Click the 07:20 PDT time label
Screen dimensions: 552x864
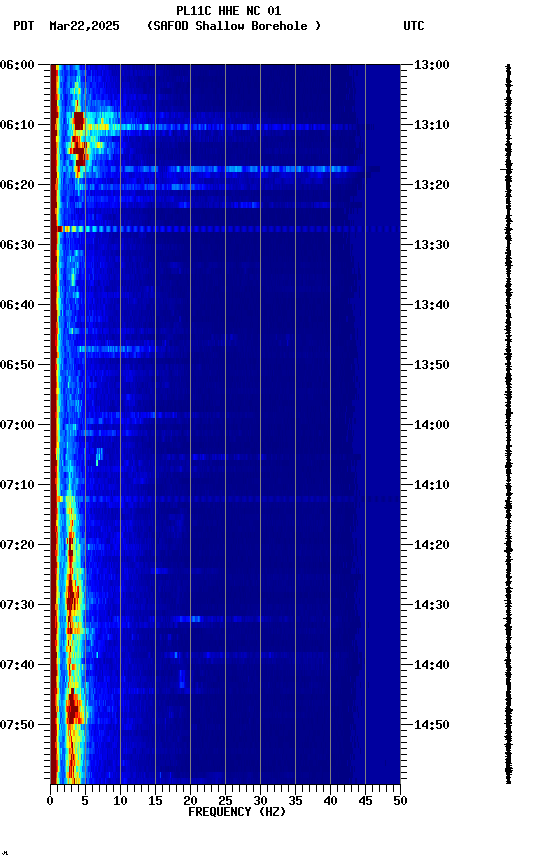click(x=17, y=545)
